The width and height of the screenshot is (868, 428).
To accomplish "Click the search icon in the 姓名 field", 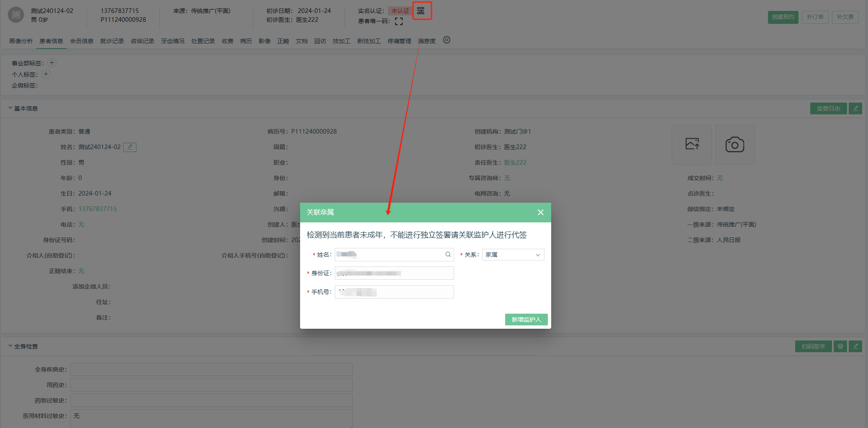I will [448, 255].
